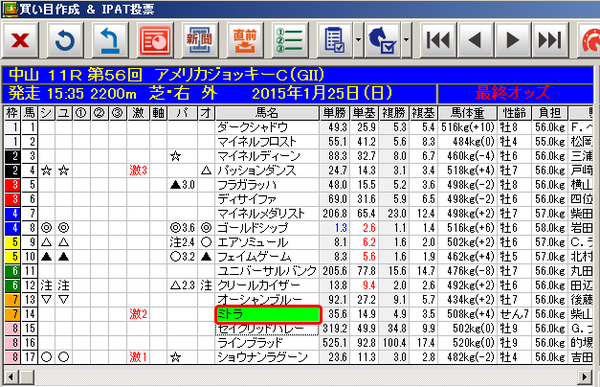Click the blue return-arrow toolbar icon
Viewport: 600px width, 387px height.
[110, 40]
